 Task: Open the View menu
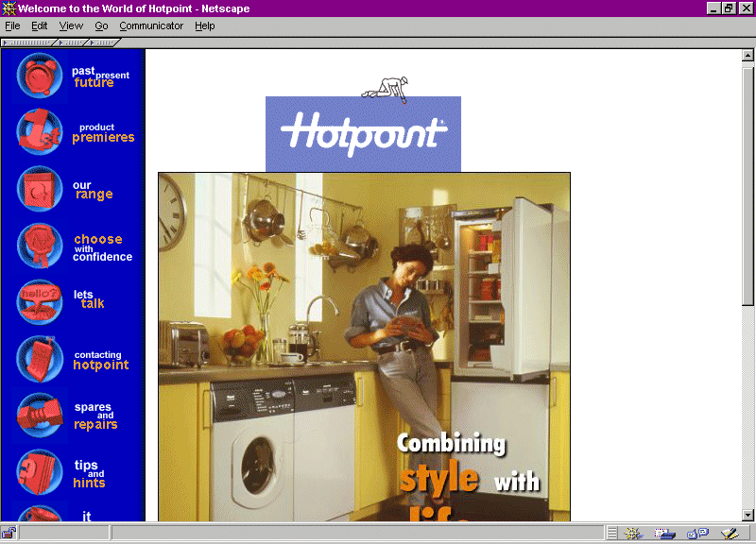click(x=71, y=26)
